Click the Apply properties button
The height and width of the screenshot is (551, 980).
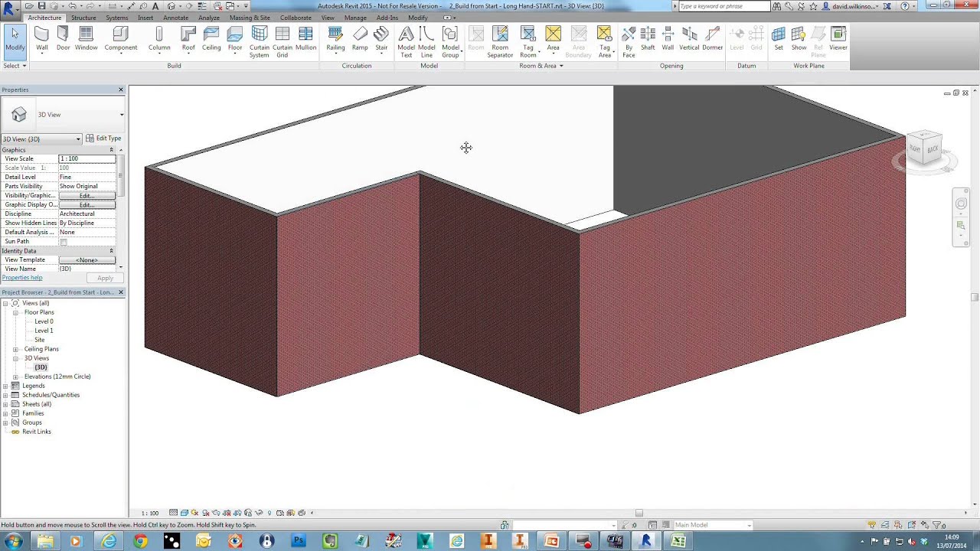tap(105, 279)
